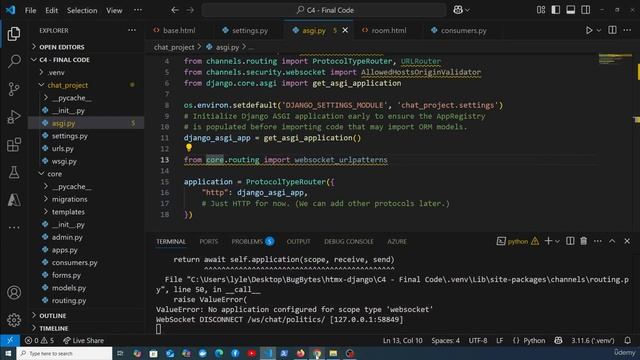
Task: Switch to the Debug Console tab
Action: (x=349, y=242)
